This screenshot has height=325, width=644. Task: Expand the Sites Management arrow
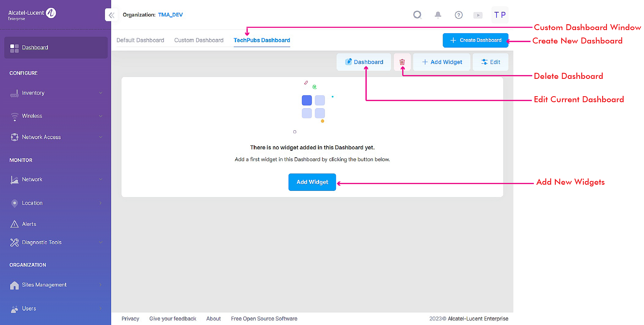point(101,285)
